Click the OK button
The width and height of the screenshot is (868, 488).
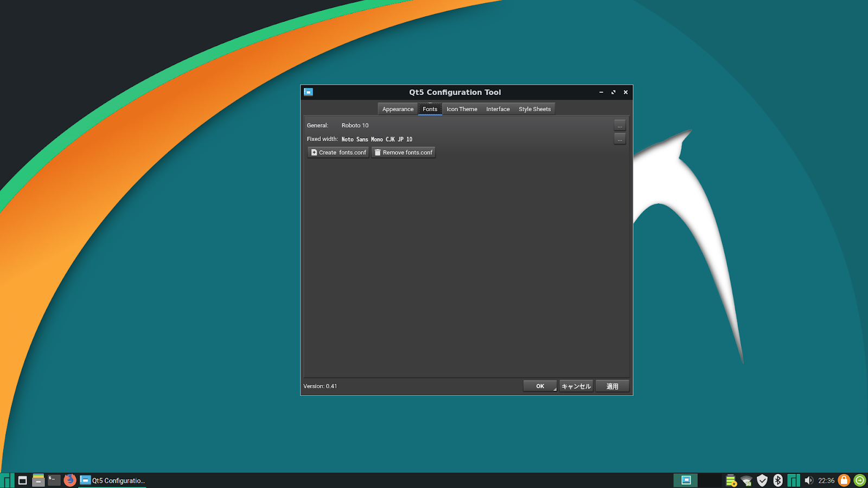pyautogui.click(x=540, y=386)
